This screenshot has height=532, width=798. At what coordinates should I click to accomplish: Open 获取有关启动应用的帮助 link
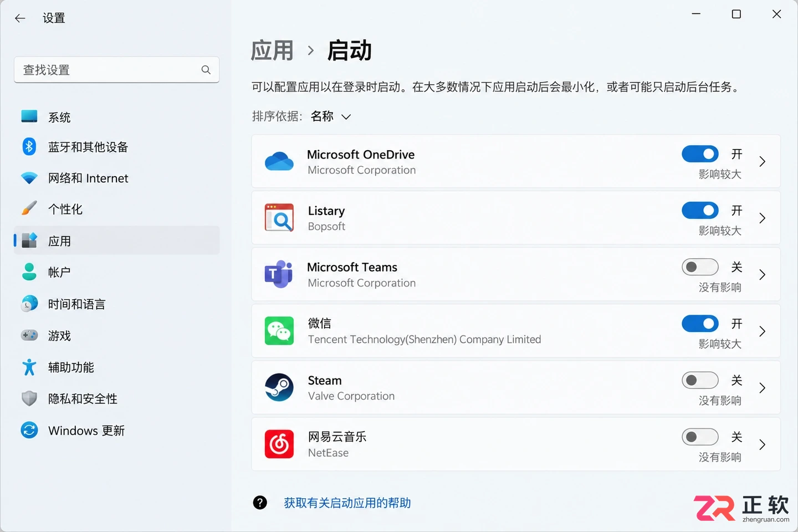(x=347, y=503)
